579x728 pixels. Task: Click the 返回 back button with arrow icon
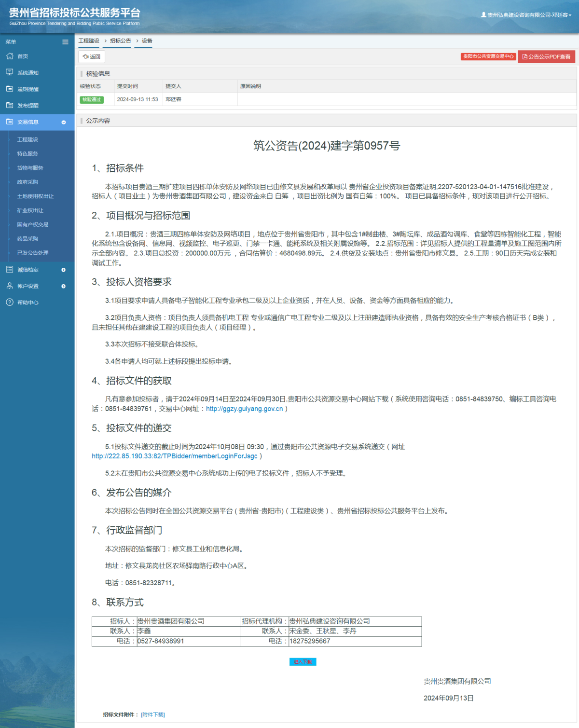click(91, 57)
